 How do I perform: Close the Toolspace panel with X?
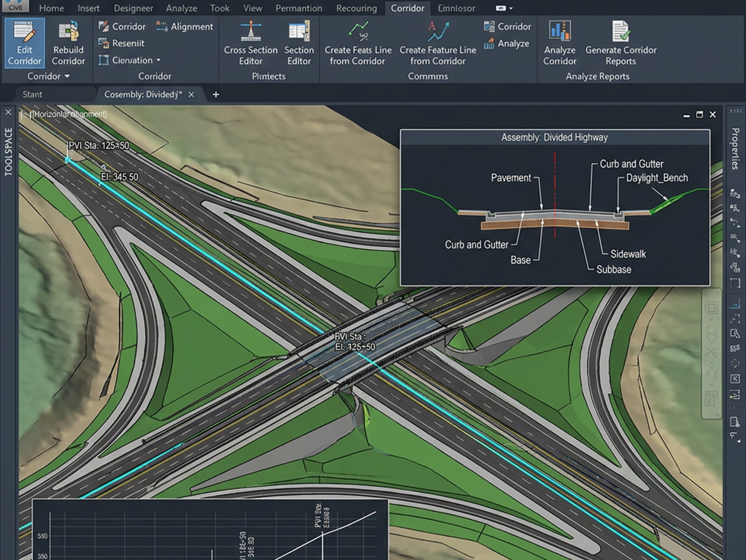coord(8,112)
